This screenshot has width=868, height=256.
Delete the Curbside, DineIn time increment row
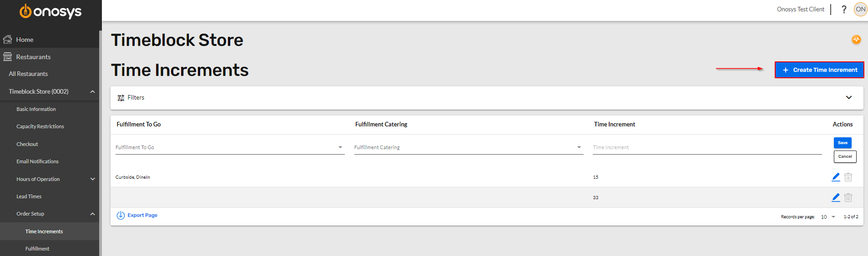tap(848, 177)
